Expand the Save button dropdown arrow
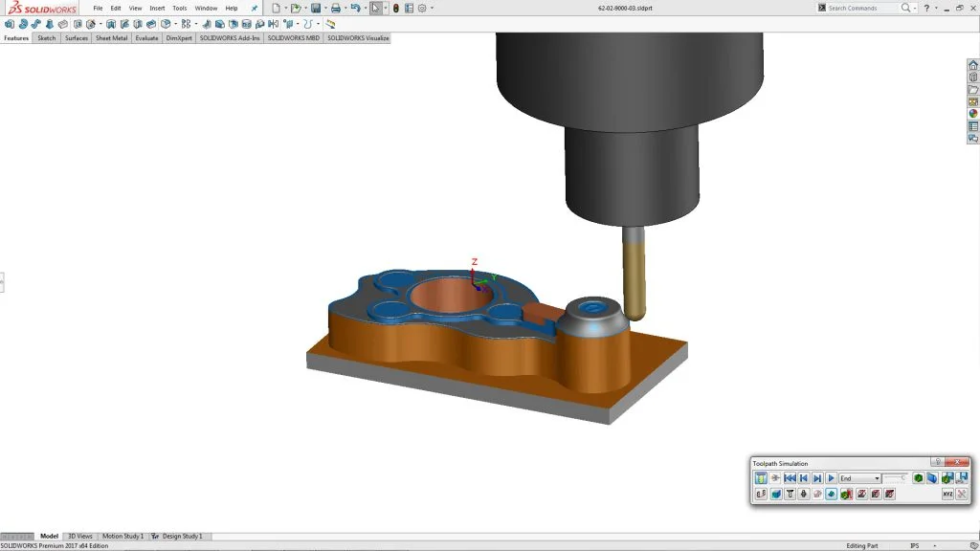Viewport: 980px width, 551px height. click(x=325, y=9)
